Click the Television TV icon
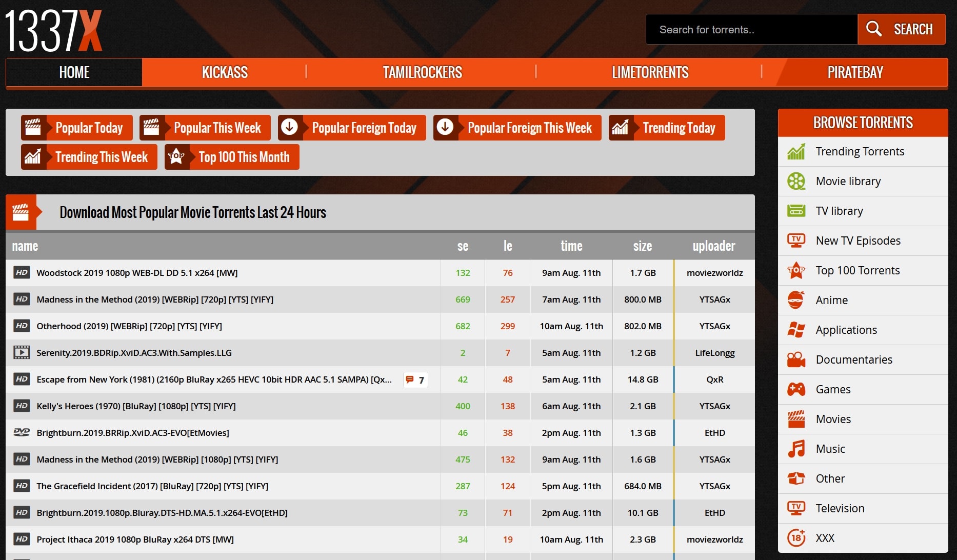The image size is (957, 560). click(796, 508)
